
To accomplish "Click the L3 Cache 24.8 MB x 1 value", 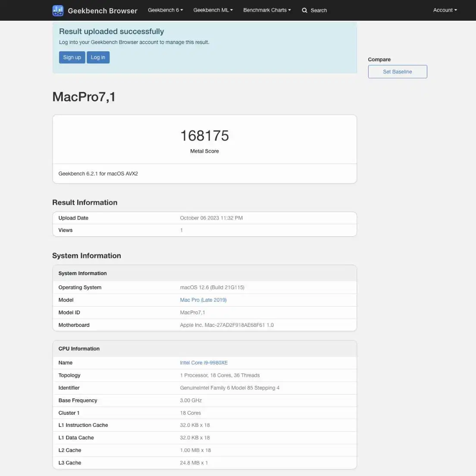I will [x=194, y=463].
